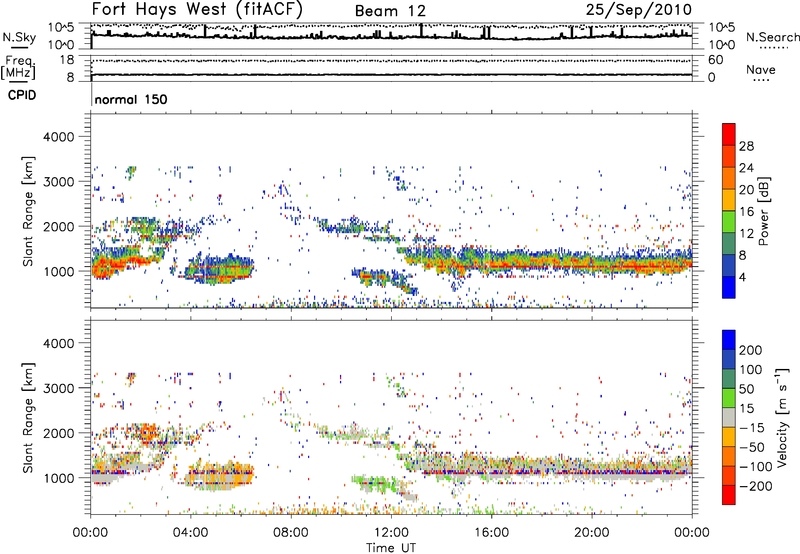The height and width of the screenshot is (554, 800).
Task: Select the "Power [dB]" colorbar label
Action: 764,211
